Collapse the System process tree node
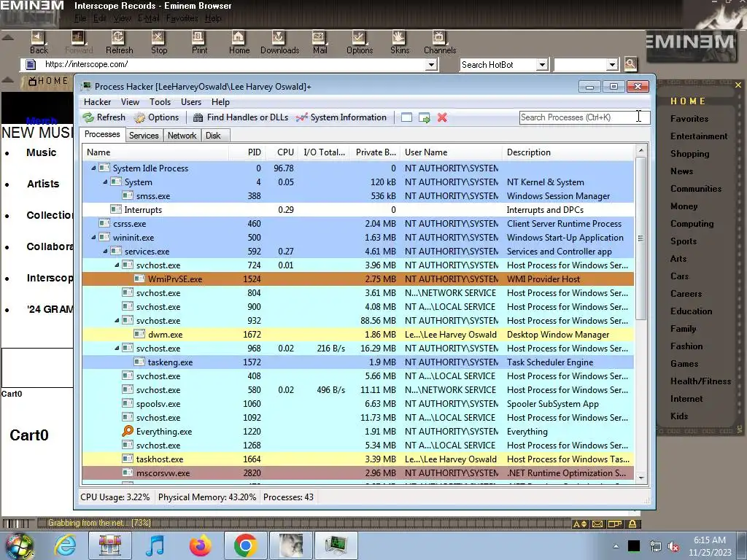 [x=105, y=182]
